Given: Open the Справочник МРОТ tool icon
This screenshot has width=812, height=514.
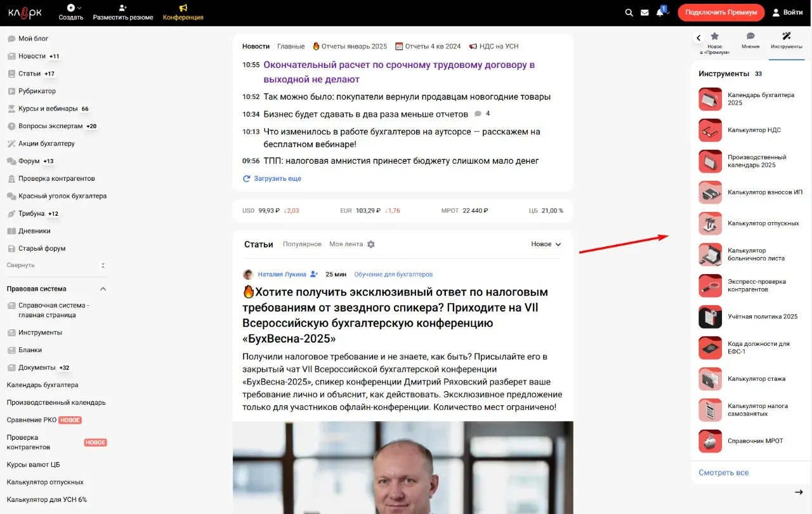Looking at the screenshot, I should pyautogui.click(x=710, y=441).
